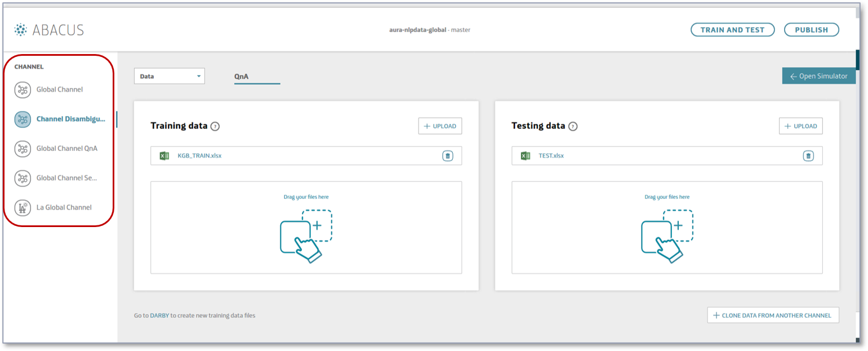This screenshot has width=868, height=351.
Task: Select the La Global Channel icon
Action: pyautogui.click(x=23, y=207)
